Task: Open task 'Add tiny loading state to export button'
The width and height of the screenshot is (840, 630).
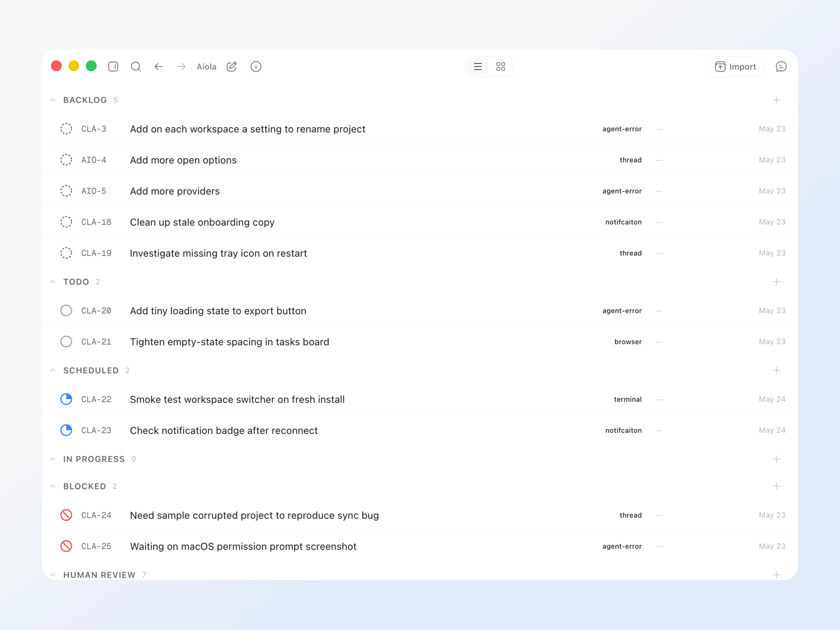Action: (x=218, y=311)
